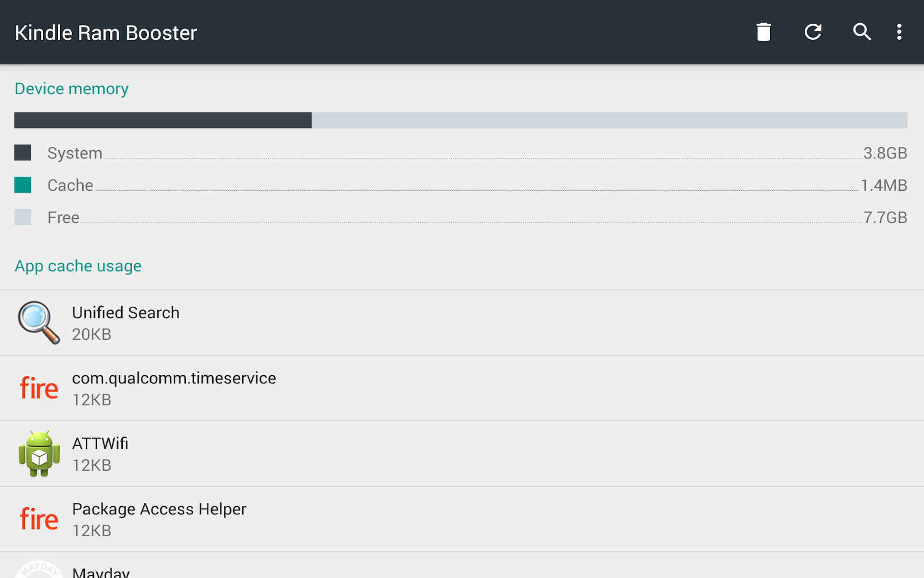Screen dimensions: 924x578
Task: Click the App cache usage heading
Action: coord(78,266)
